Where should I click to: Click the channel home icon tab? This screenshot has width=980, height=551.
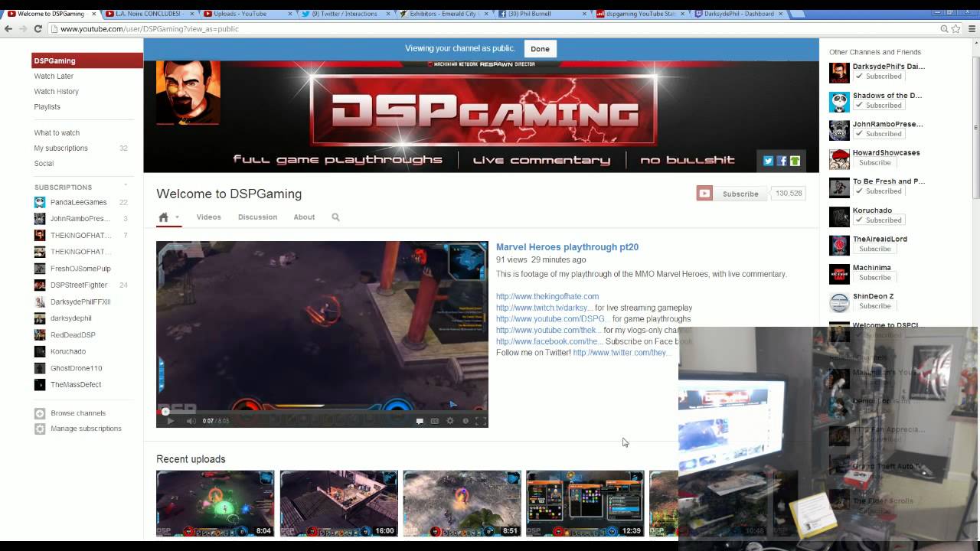(x=163, y=217)
